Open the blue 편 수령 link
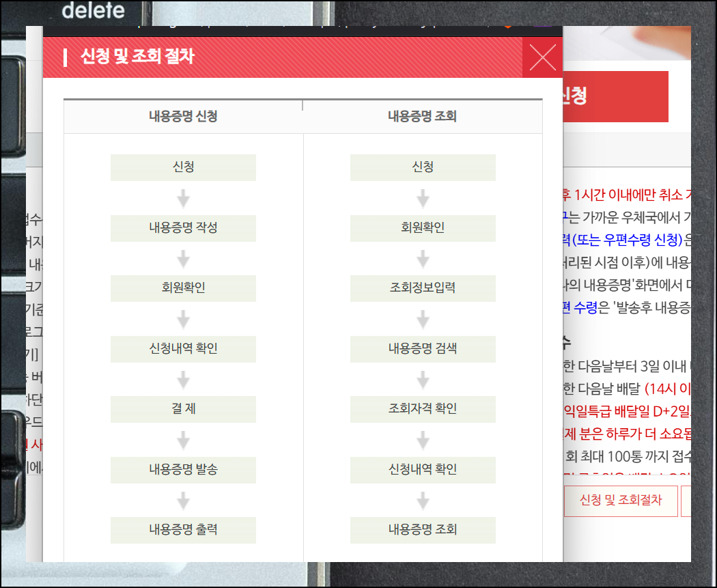 (580, 308)
